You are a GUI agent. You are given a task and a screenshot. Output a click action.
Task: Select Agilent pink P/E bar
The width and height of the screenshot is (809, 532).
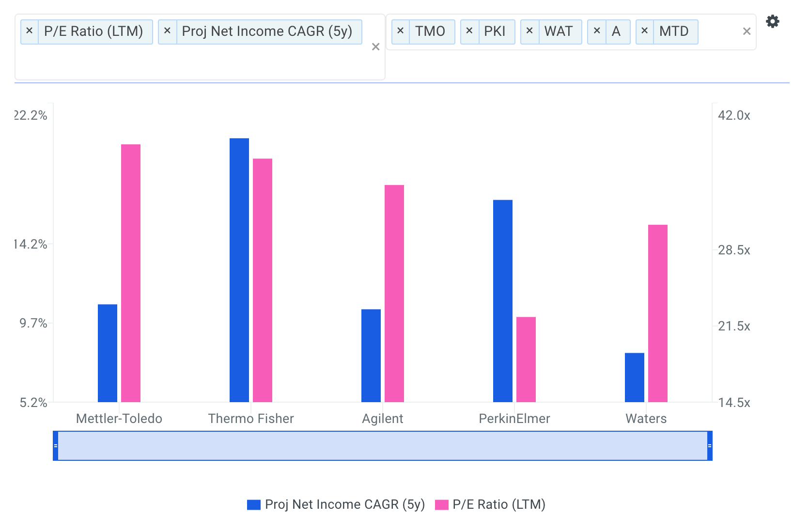pos(394,294)
